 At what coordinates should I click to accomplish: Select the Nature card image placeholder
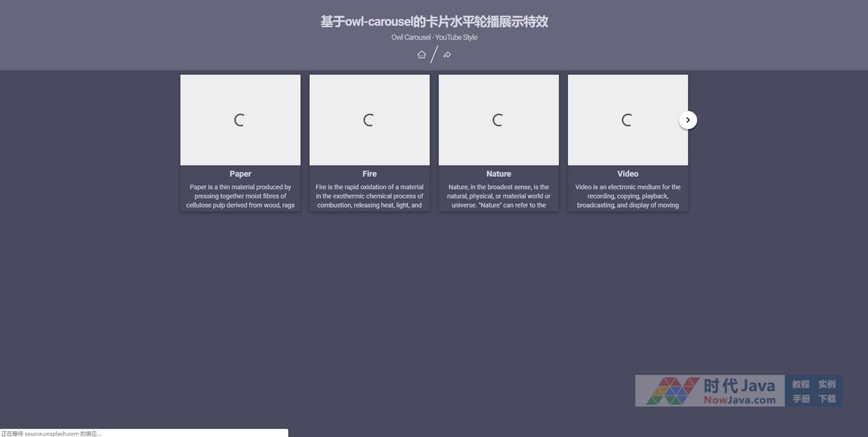click(498, 120)
